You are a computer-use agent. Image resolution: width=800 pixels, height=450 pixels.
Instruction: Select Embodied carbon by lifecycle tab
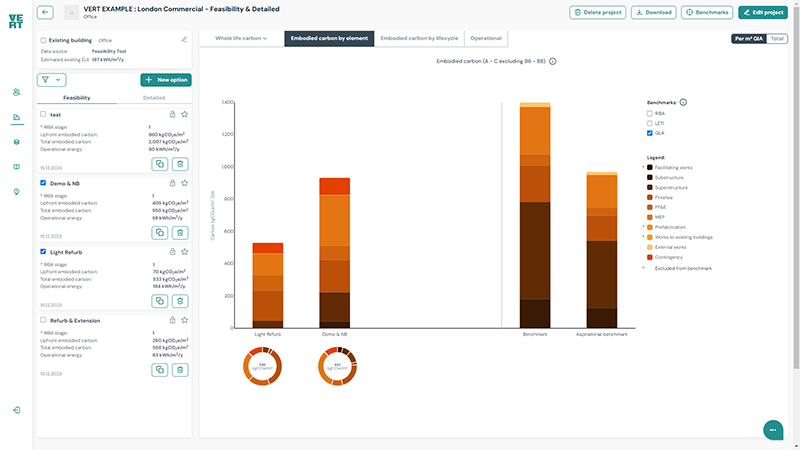click(419, 38)
